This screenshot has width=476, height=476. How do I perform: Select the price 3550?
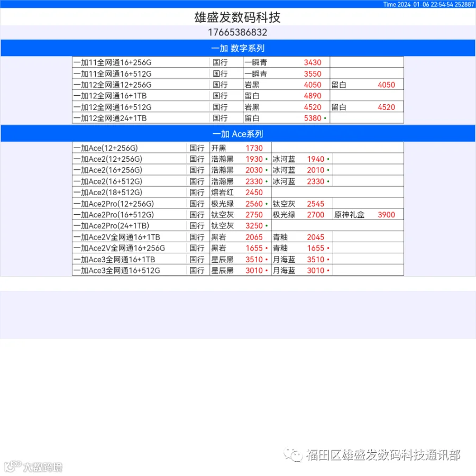click(x=313, y=74)
